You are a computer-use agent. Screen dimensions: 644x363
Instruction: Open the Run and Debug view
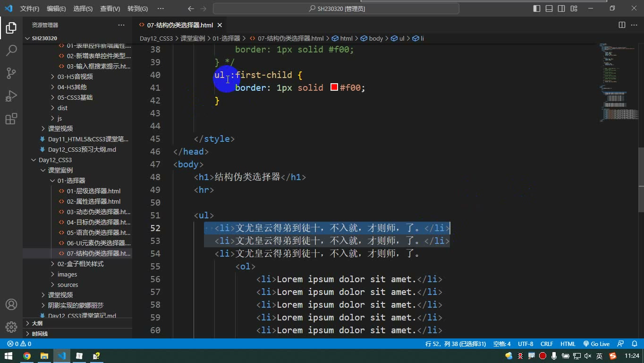11,95
